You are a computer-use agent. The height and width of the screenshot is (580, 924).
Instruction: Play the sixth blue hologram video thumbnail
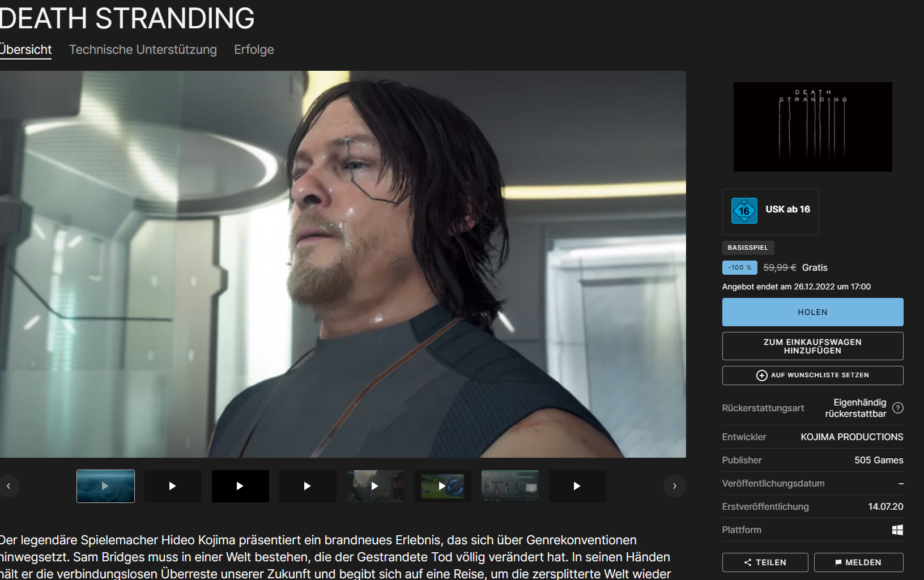(442, 486)
